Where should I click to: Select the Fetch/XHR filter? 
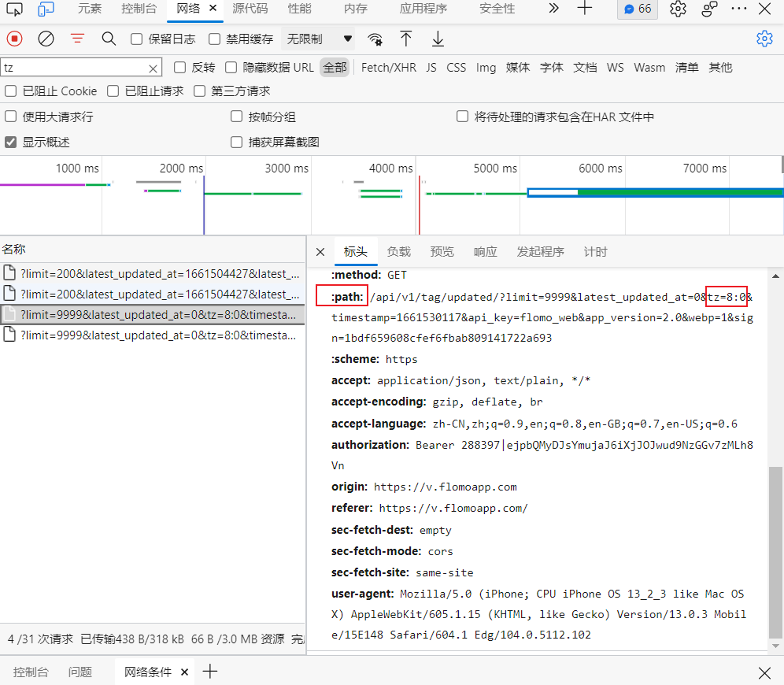click(388, 67)
